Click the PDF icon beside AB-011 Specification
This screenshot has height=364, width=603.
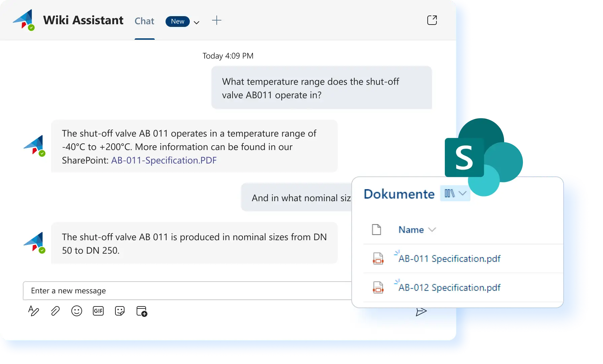point(378,259)
